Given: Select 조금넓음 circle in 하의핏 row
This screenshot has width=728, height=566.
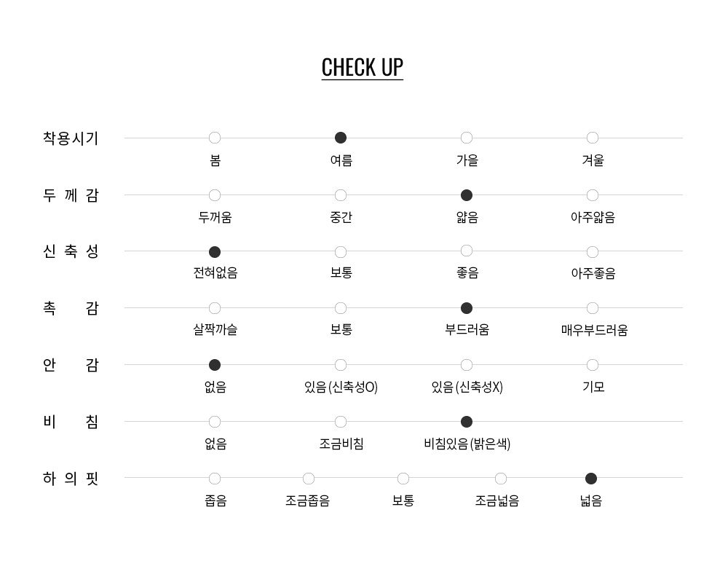Looking at the screenshot, I should pyautogui.click(x=501, y=478).
